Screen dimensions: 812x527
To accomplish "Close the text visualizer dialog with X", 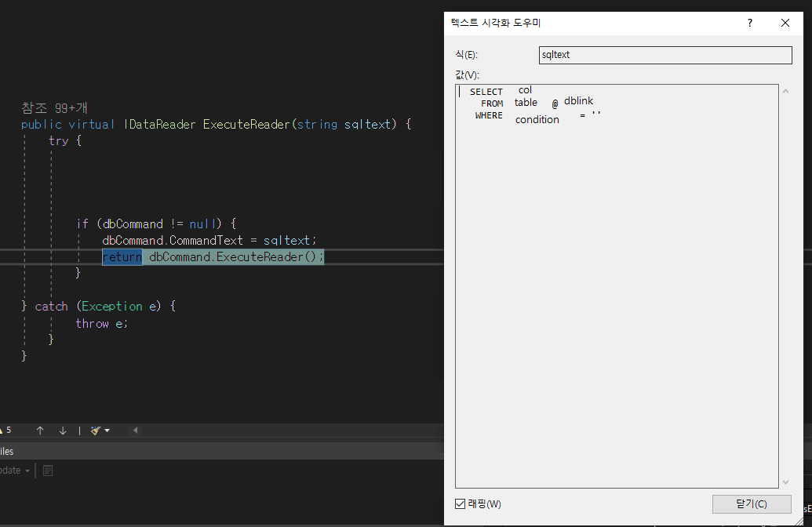I will (x=785, y=23).
